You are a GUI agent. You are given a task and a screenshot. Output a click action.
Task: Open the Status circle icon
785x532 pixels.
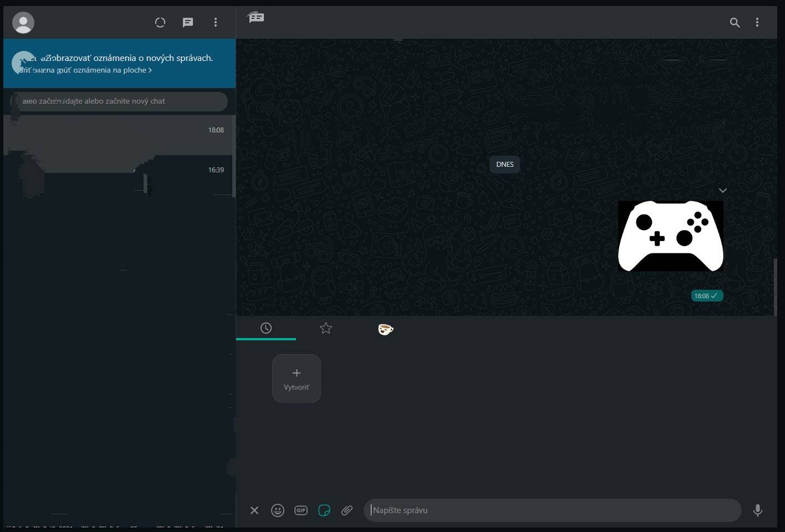pyautogui.click(x=160, y=22)
